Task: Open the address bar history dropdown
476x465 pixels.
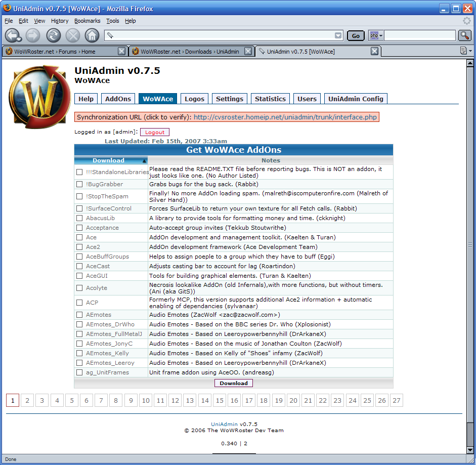Action: (x=338, y=35)
